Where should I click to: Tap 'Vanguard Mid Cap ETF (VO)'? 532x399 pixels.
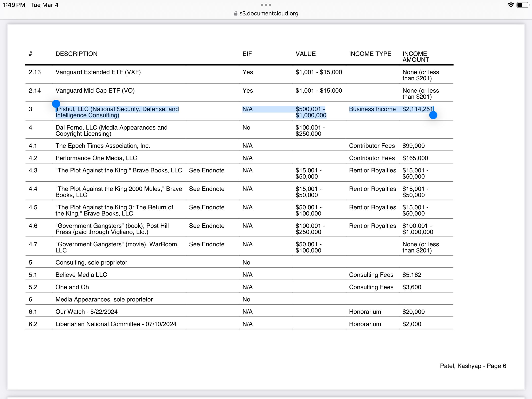click(x=95, y=91)
